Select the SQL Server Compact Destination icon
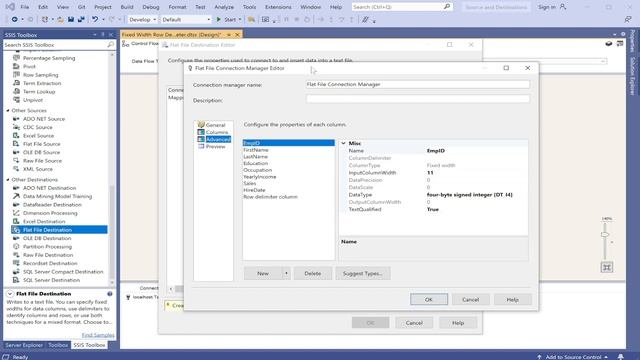640x360 pixels. click(x=16, y=271)
